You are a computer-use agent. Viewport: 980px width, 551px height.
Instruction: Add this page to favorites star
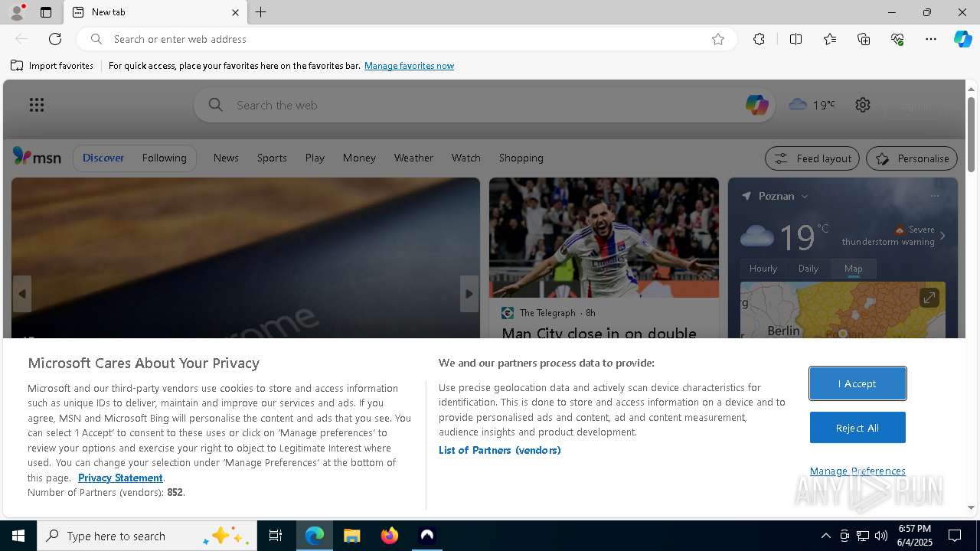click(x=718, y=39)
